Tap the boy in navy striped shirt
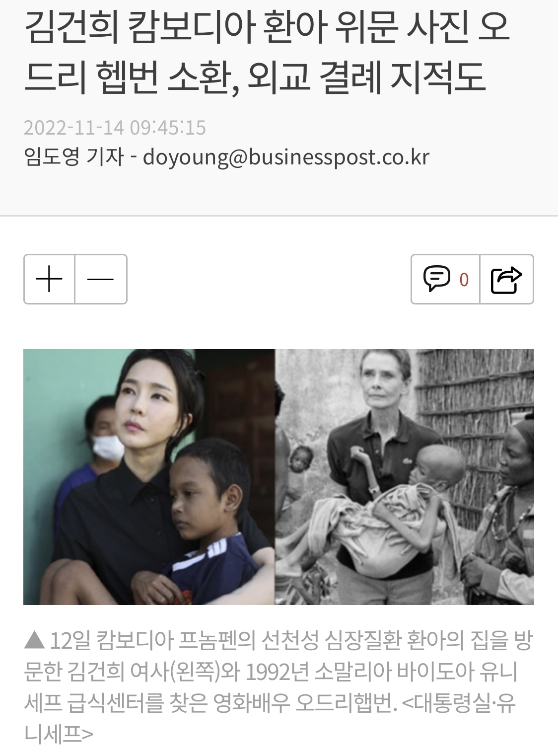 209,517
